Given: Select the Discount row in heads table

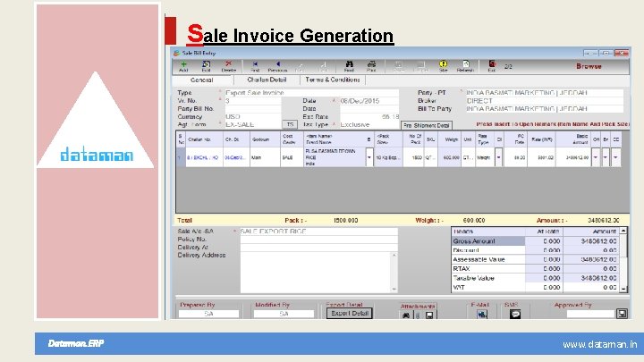Looking at the screenshot, I should [x=535, y=250].
